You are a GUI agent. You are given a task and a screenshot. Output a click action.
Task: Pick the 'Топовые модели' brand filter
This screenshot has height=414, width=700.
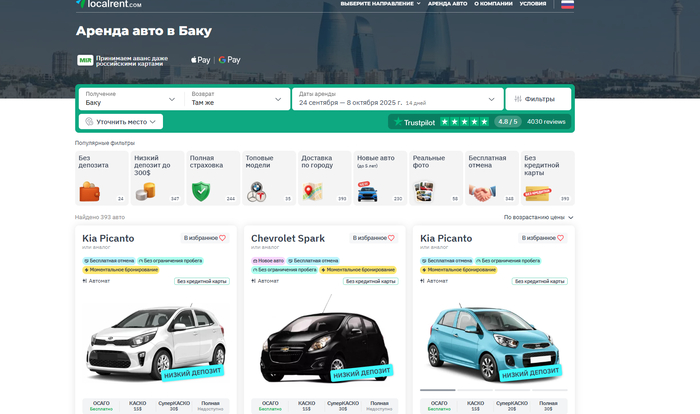(x=268, y=177)
